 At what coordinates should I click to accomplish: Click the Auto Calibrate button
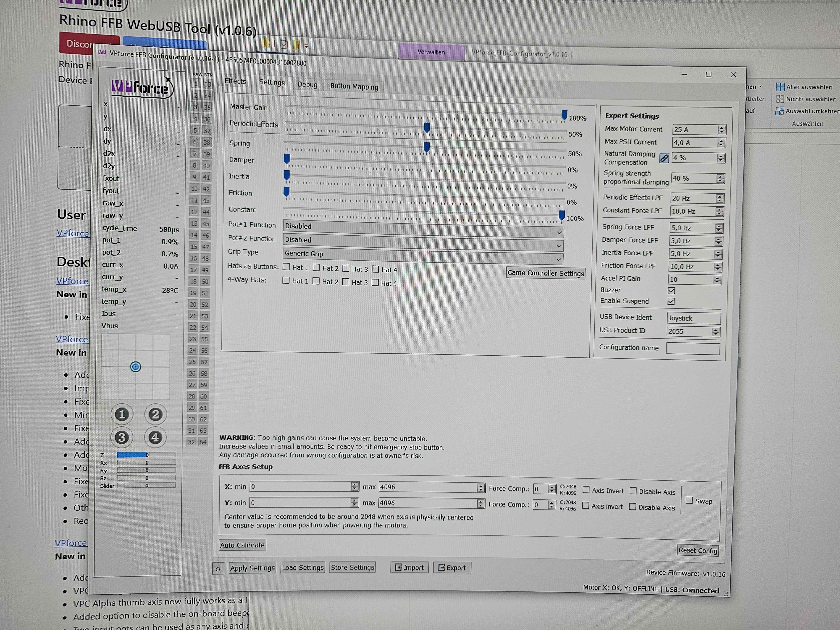(242, 545)
